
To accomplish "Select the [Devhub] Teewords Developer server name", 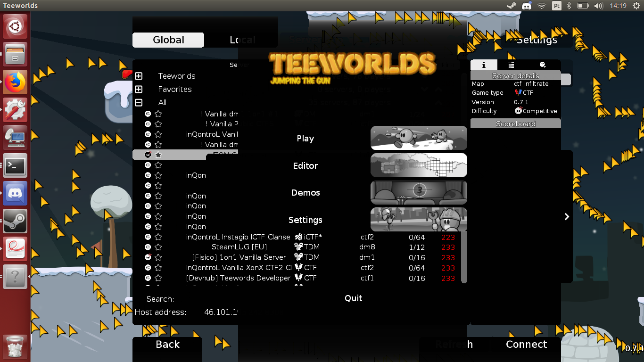I will tap(239, 278).
